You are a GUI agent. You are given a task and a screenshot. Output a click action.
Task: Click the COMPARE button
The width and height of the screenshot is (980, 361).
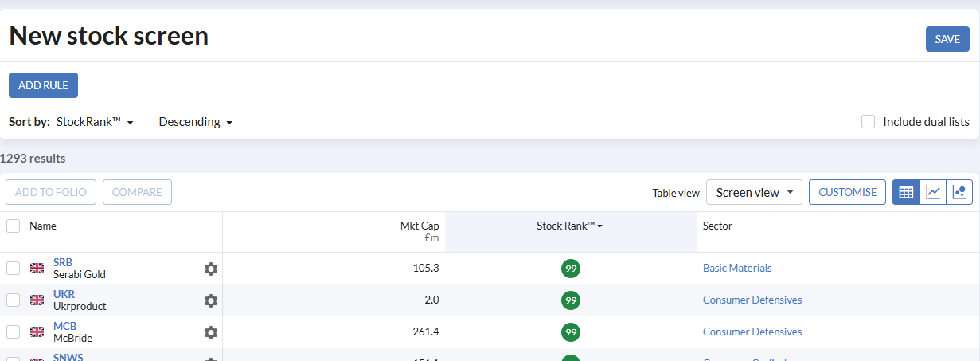137,192
